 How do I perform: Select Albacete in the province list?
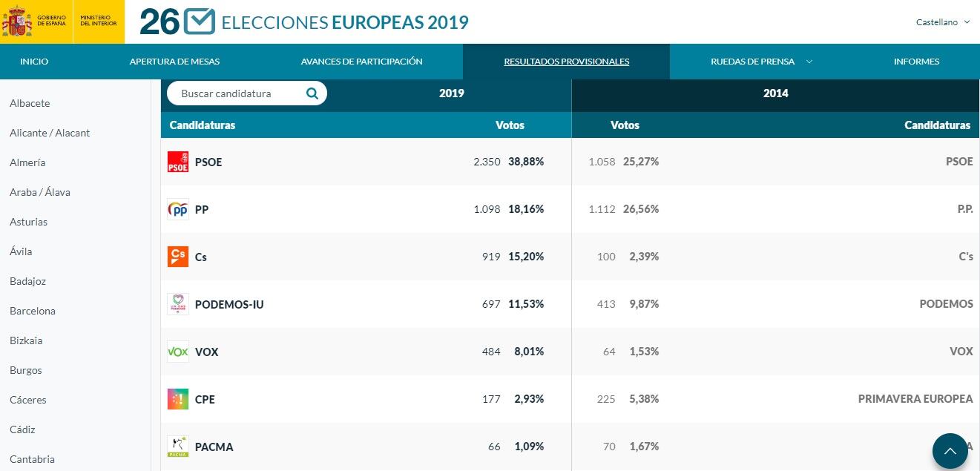click(30, 103)
